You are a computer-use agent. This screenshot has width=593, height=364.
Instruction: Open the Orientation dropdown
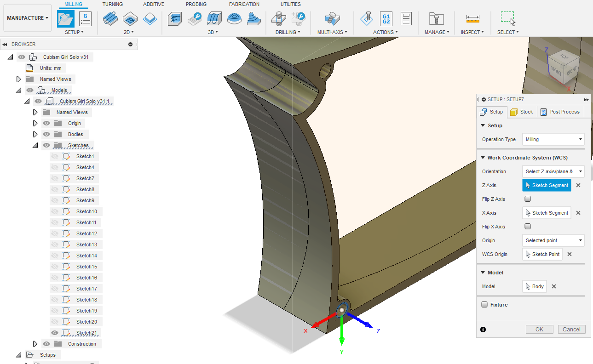(x=553, y=171)
